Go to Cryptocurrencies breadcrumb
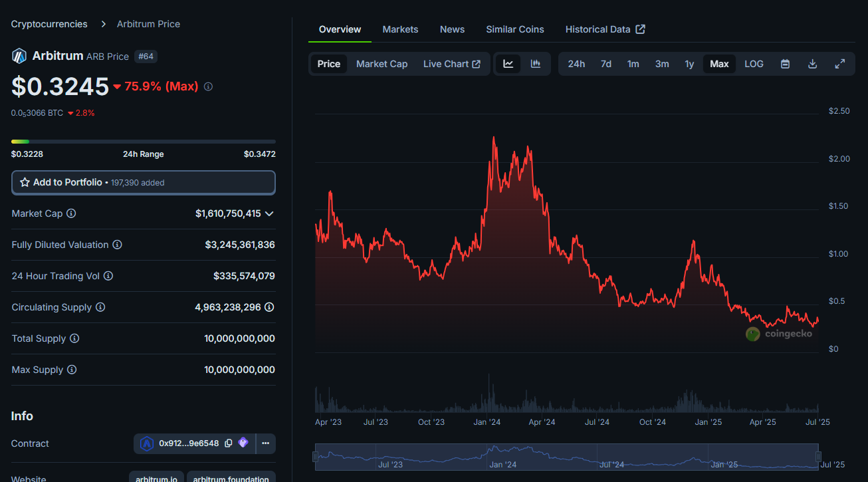 [x=49, y=24]
